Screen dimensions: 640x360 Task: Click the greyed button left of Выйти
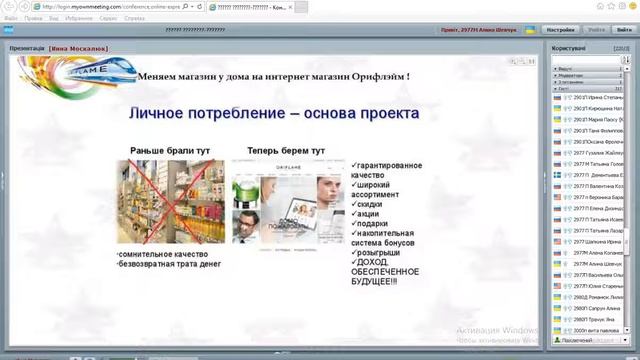[596, 30]
